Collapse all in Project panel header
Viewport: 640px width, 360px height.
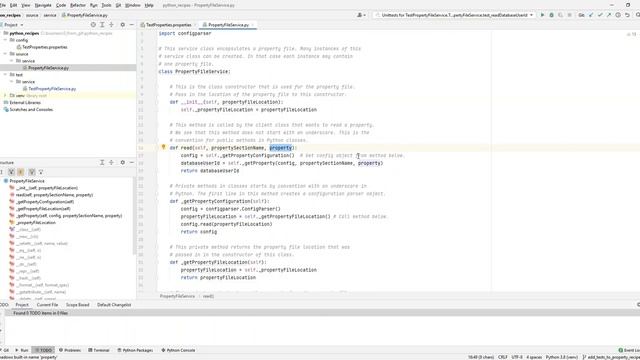pos(111,25)
